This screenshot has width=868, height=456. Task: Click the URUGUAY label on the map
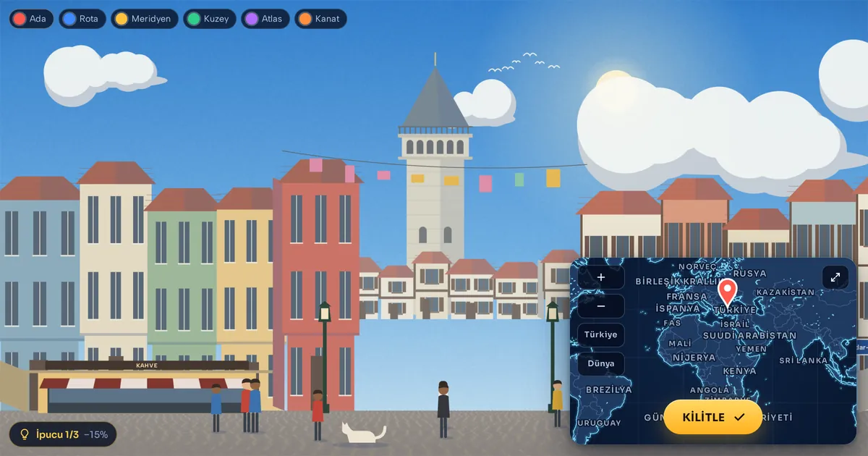point(599,423)
